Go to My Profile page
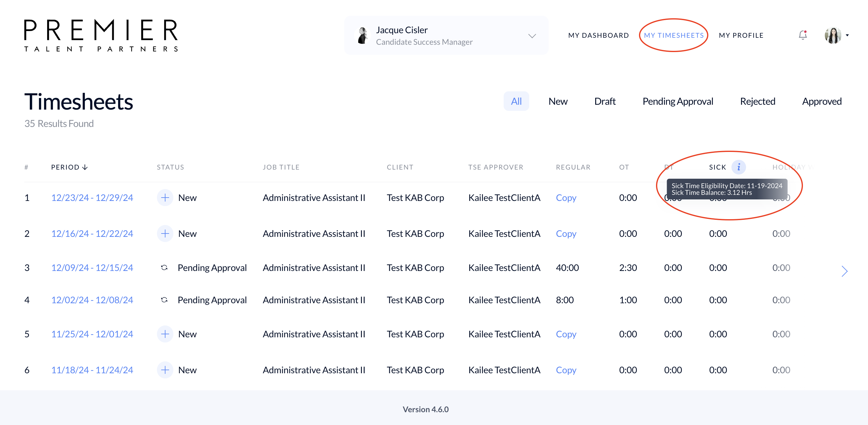 pos(741,35)
